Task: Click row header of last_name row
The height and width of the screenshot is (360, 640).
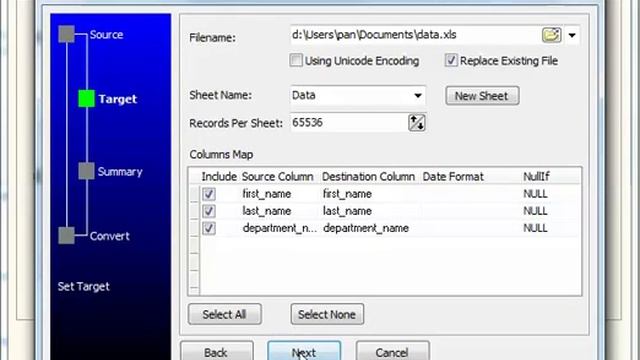Action: click(194, 211)
